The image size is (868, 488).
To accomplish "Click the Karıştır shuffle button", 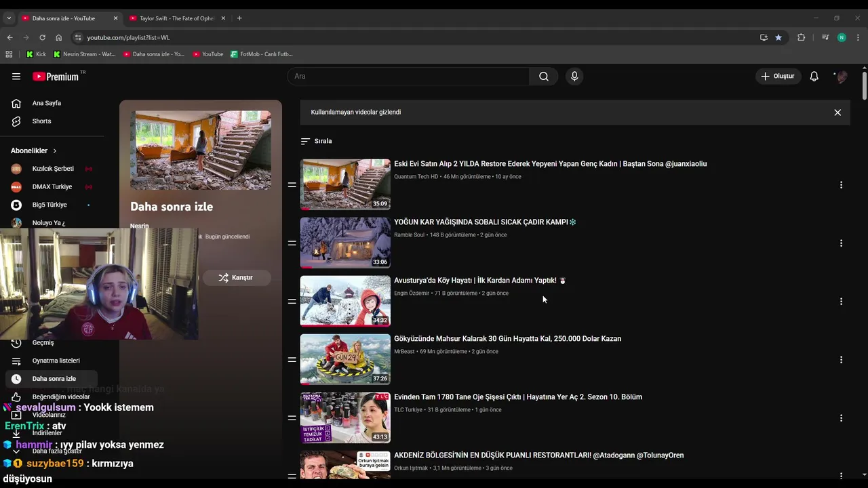I will [x=237, y=278].
